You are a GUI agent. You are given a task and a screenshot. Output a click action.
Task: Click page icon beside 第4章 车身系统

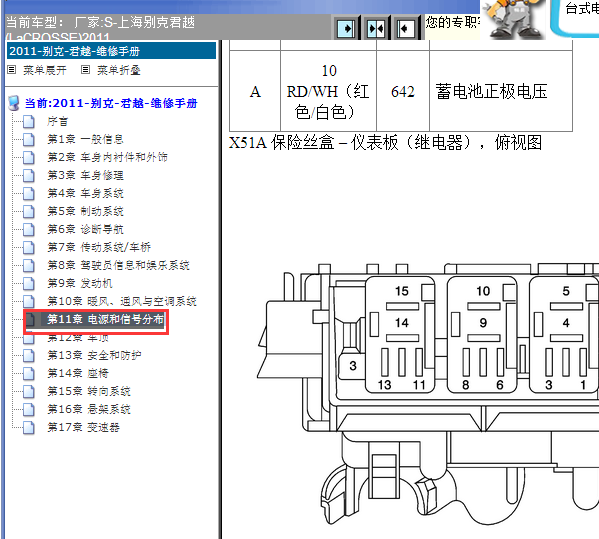[29, 194]
